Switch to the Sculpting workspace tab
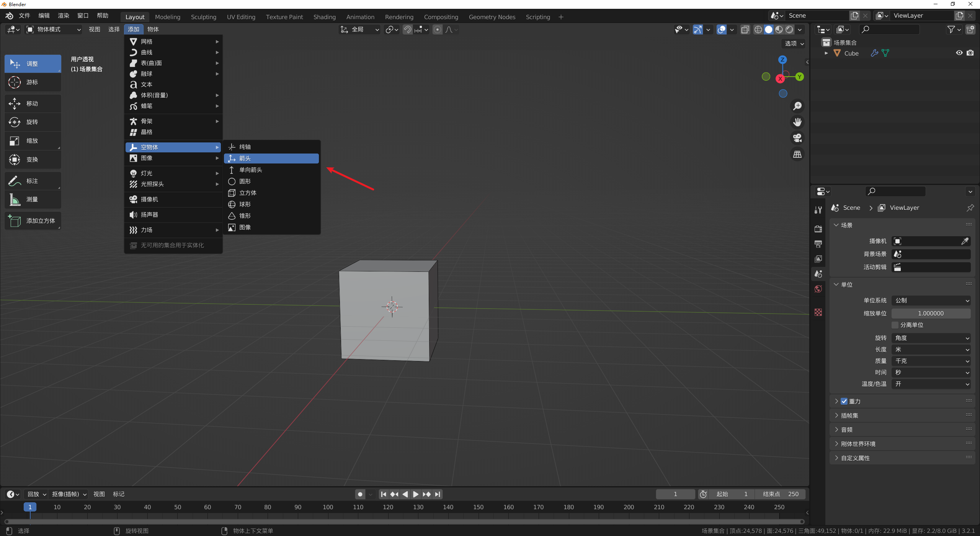 coord(203,17)
